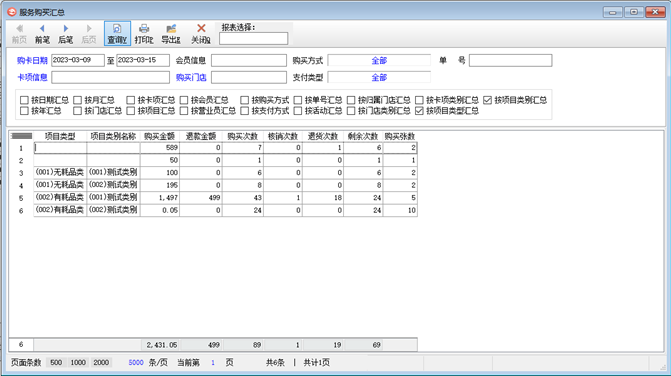671x376 pixels.
Task: Uncheck 按项目类型汇总 checkbox
Action: pyautogui.click(x=419, y=111)
